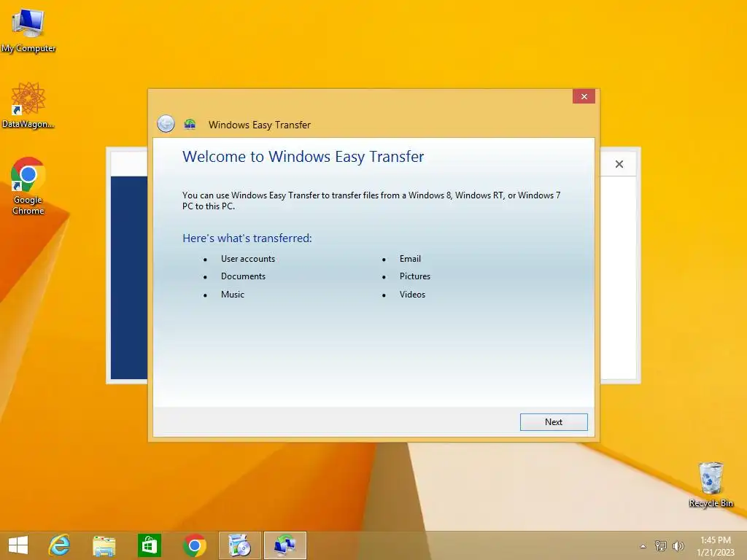Close the Windows Easy Transfer dialog
The image size is (747, 560).
584,97
